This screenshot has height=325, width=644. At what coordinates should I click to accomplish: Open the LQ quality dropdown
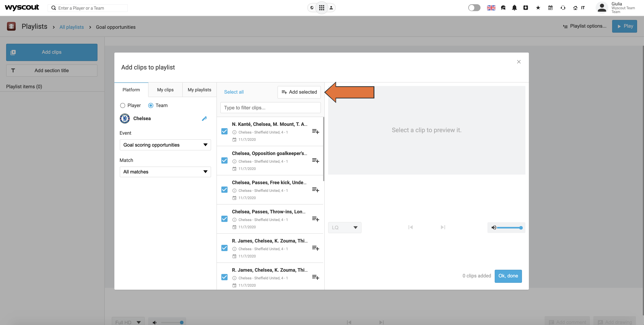(x=344, y=228)
